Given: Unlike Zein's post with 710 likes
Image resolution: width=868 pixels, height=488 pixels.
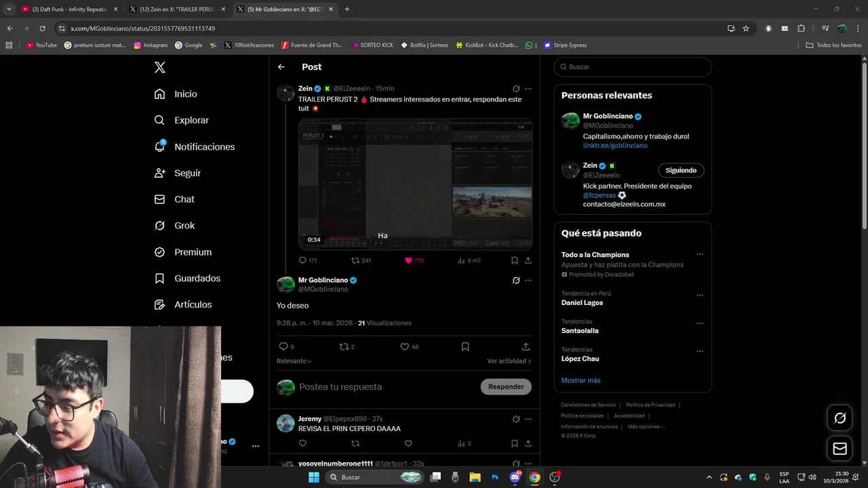Looking at the screenshot, I should (414, 260).
